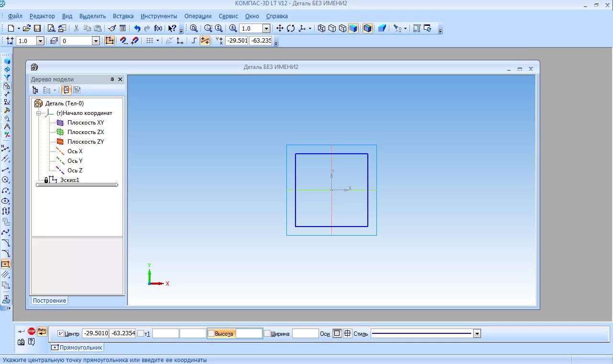Open the Справка menu
Screen dimensions: 613x364
(277, 16)
